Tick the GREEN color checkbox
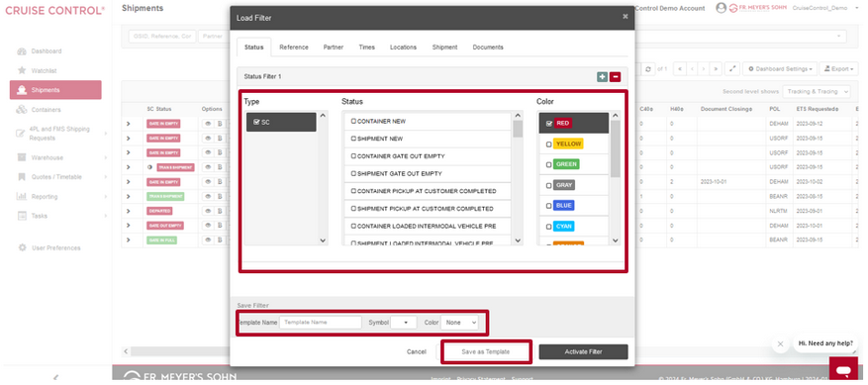Viewport: 868px width, 385px height. click(x=548, y=165)
